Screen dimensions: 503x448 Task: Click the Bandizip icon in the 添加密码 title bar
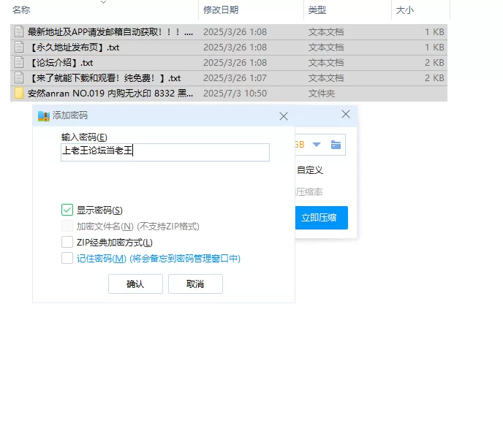pyautogui.click(x=43, y=115)
